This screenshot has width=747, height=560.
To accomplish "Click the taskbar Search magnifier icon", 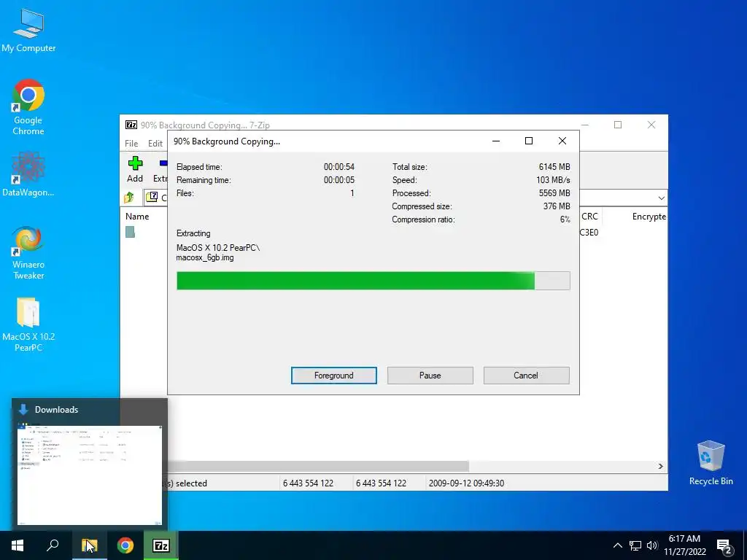I will pos(53,545).
